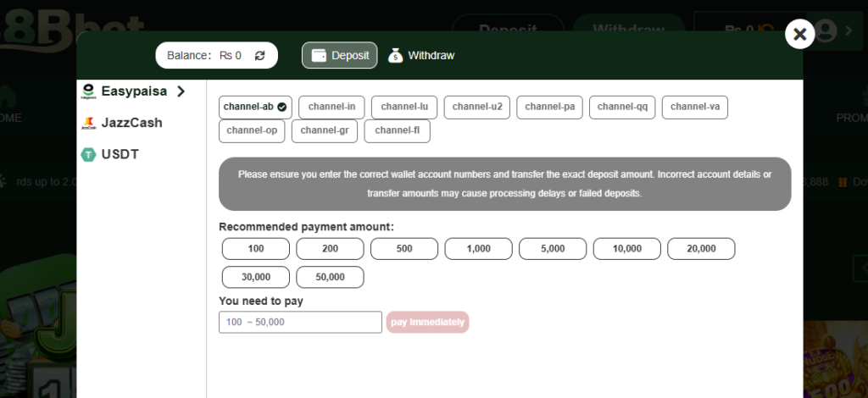
Task: Choose the 5,000 amount button
Action: point(553,249)
